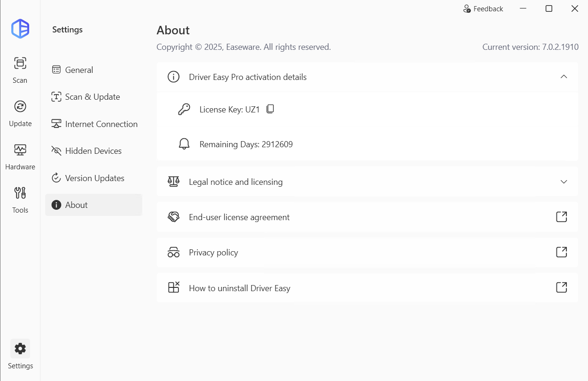Screen dimensions: 588x381
Task: Click the Settings gear icon
Action: (x=20, y=349)
